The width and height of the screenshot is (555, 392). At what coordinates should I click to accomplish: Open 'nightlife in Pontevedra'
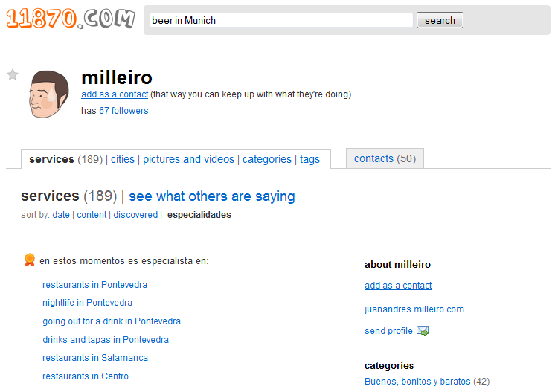tap(88, 303)
